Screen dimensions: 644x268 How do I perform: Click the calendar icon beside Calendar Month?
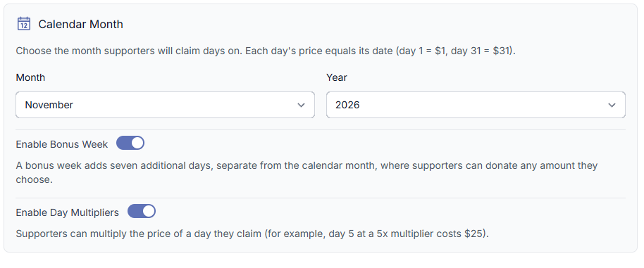tap(24, 24)
